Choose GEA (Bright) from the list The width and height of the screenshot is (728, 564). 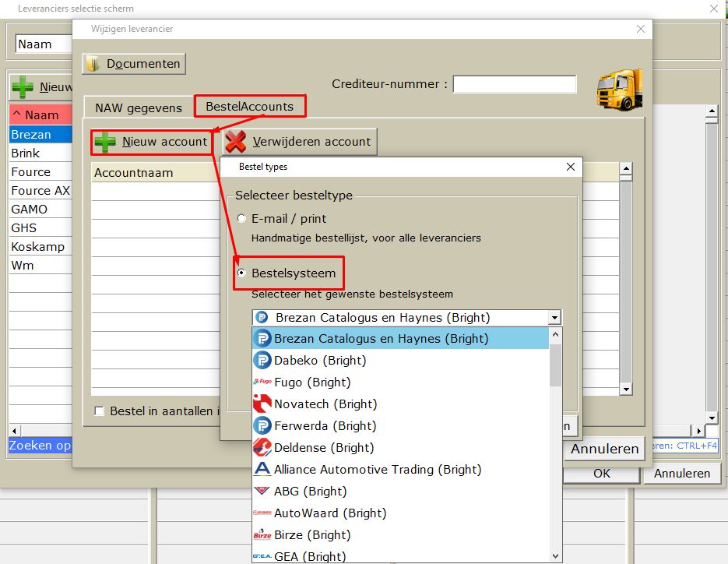click(x=401, y=555)
